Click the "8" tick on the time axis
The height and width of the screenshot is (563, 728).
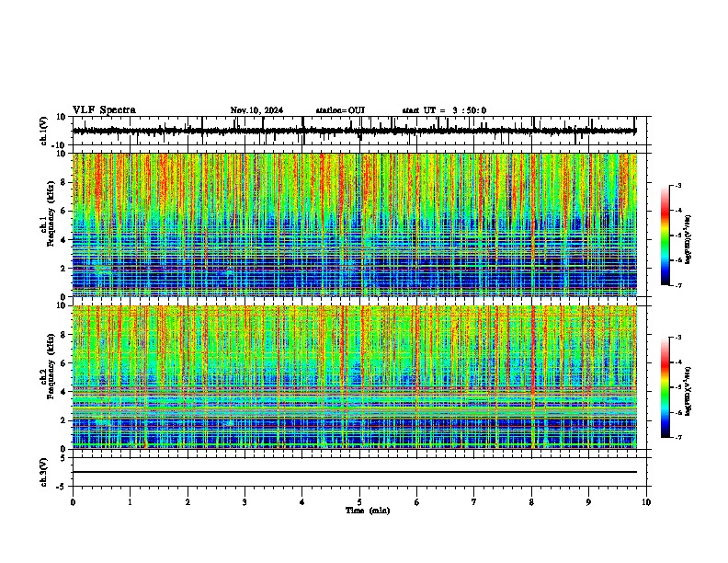point(531,502)
